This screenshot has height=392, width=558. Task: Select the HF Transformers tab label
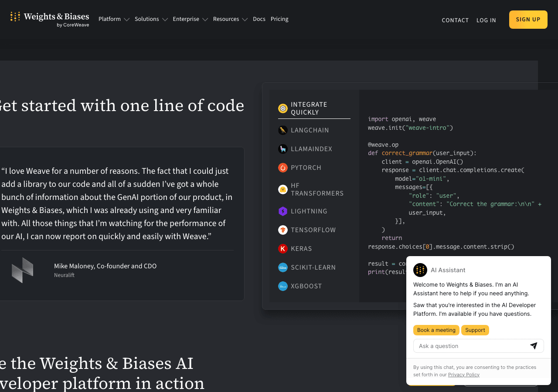[317, 189]
